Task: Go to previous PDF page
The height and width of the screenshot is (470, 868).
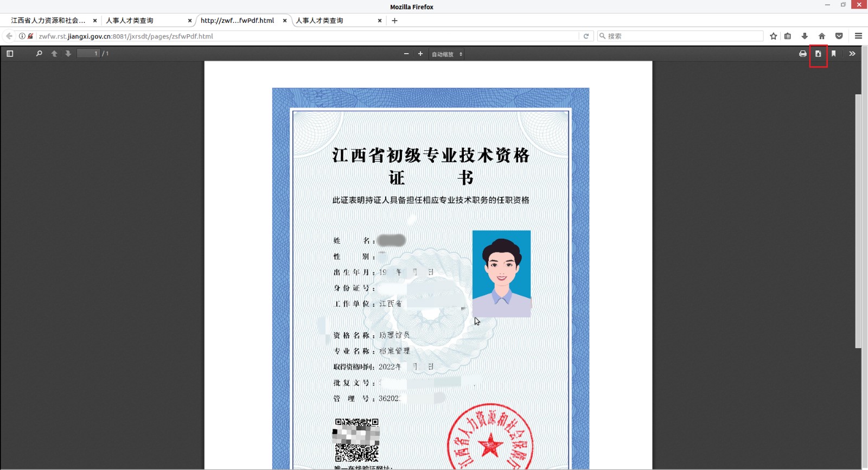Action: point(54,54)
